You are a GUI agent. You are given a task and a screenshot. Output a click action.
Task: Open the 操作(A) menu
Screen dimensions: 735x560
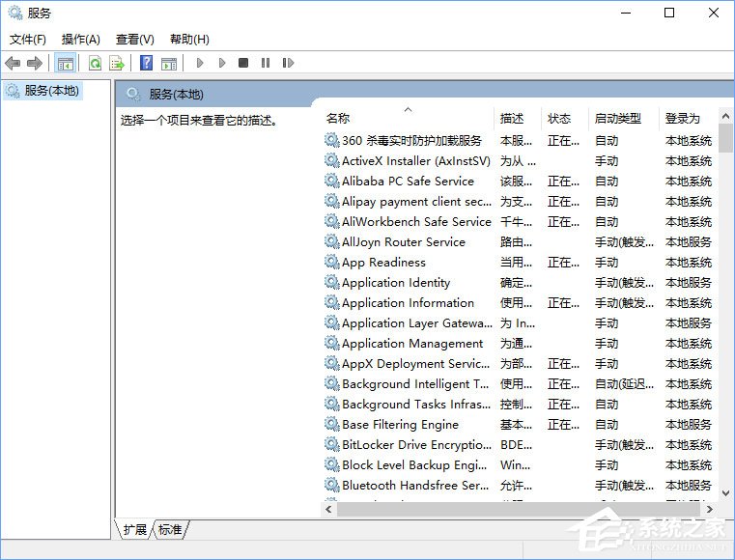click(80, 40)
